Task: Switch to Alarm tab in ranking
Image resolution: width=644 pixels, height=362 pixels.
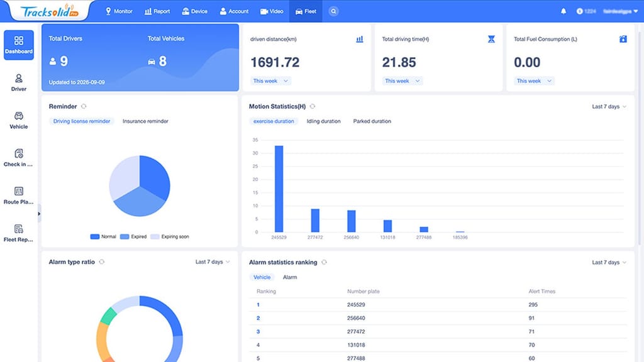Action: 290,277
